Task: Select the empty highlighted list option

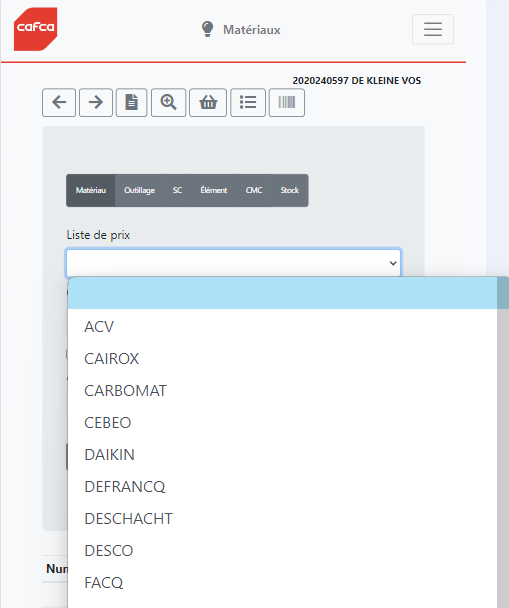Action: 283,293
